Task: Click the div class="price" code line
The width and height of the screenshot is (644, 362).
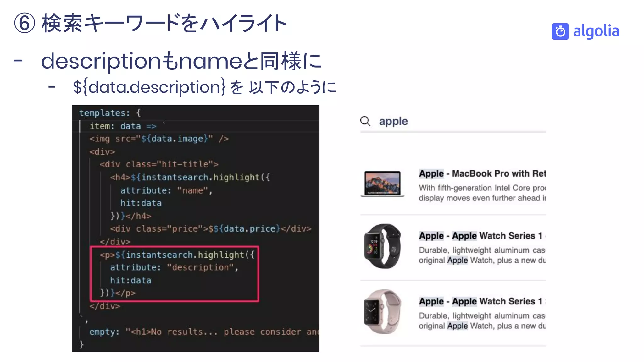Action: coord(211,228)
